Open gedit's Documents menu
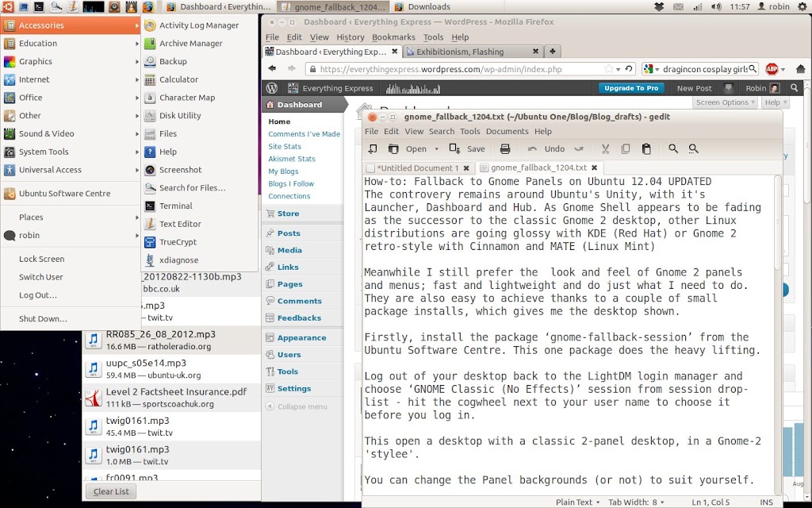The image size is (812, 508). 507,131
